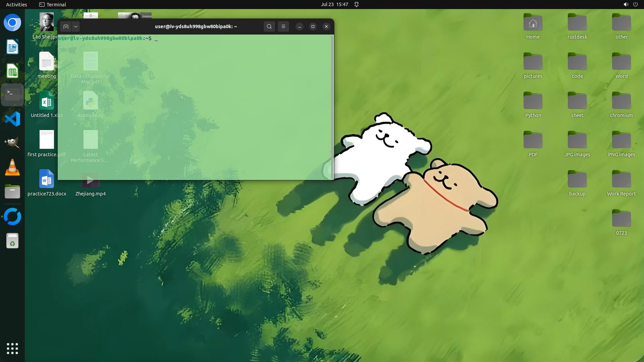The image size is (644, 362).
Task: Open the terminal hamburger menu
Action: [283, 26]
